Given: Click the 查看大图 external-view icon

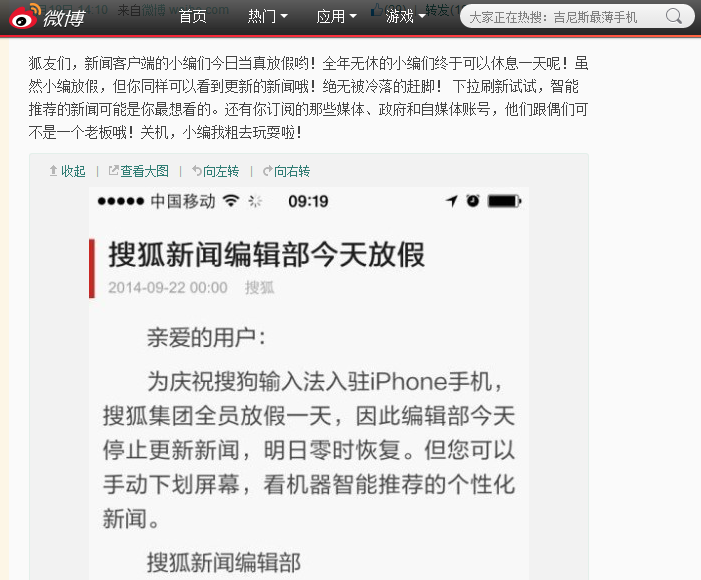Looking at the screenshot, I should pyautogui.click(x=114, y=170).
